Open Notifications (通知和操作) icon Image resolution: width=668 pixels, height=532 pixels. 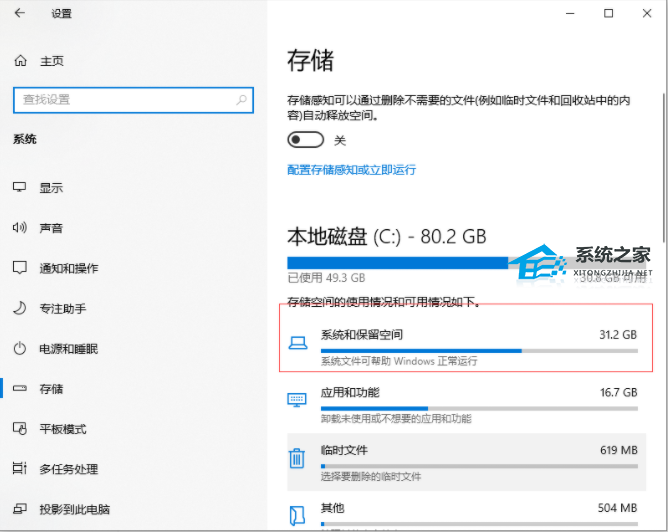(x=19, y=268)
